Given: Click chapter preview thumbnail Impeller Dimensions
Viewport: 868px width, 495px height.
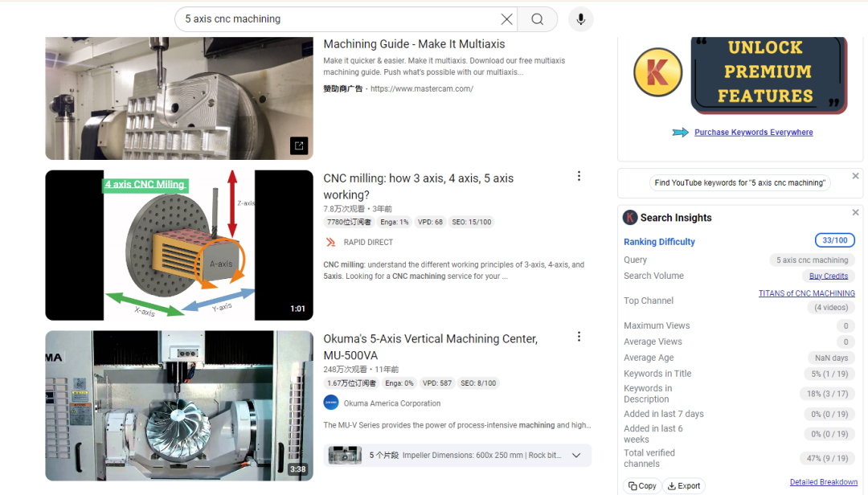Looking at the screenshot, I should [x=345, y=455].
